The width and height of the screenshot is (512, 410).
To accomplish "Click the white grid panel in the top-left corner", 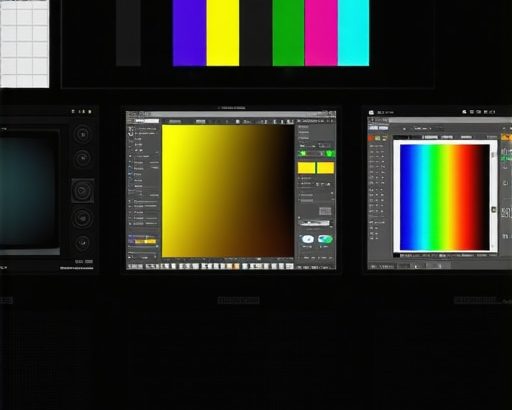I will tap(24, 44).
